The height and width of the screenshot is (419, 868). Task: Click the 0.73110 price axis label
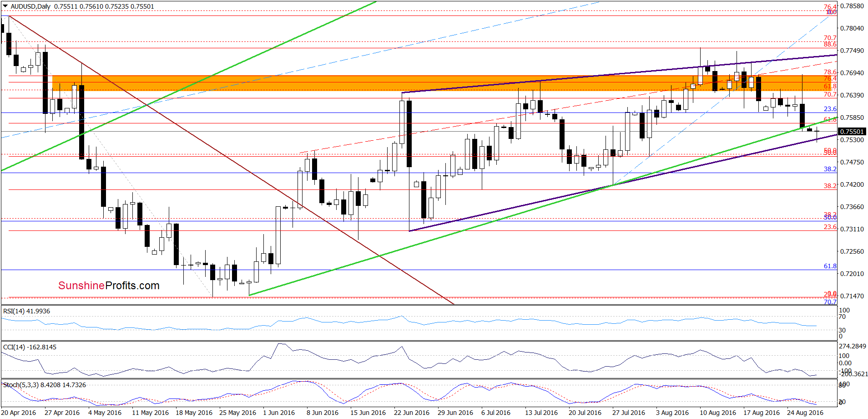(x=852, y=229)
